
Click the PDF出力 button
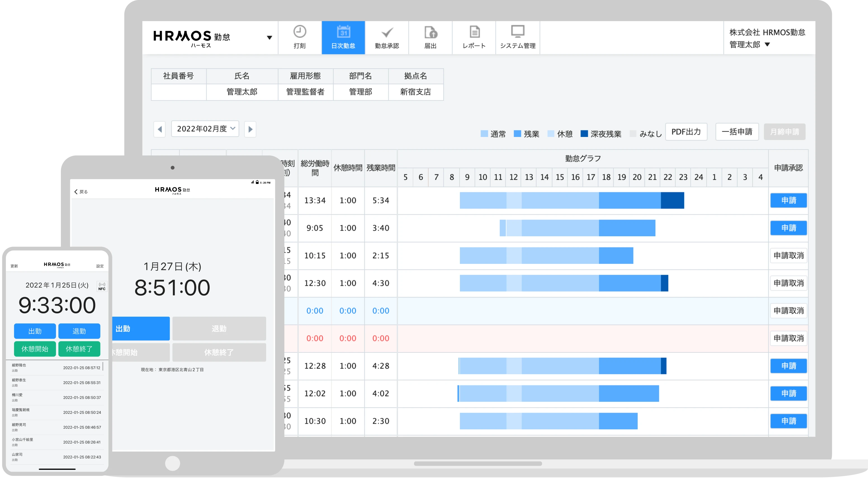pyautogui.click(x=686, y=132)
